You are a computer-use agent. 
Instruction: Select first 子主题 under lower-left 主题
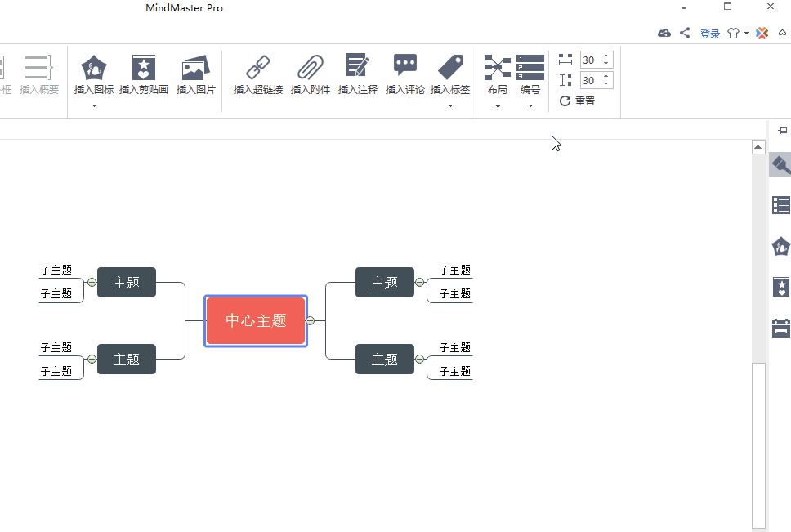tap(56, 348)
